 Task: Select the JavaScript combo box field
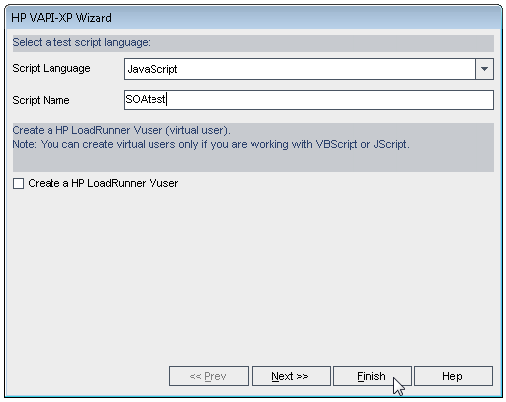(309, 69)
